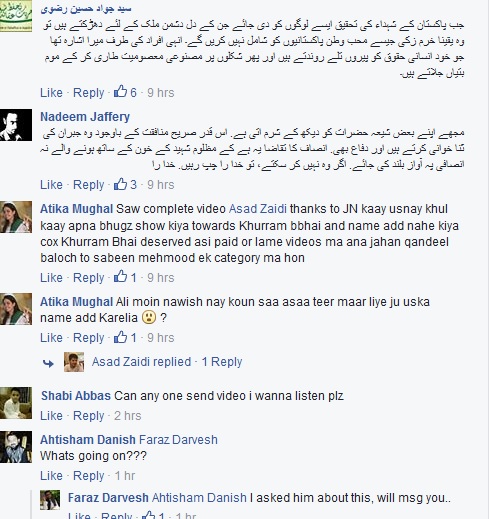Open Faraz Darvesh's small avatar in reply
The image size is (489, 519).
coord(50,500)
